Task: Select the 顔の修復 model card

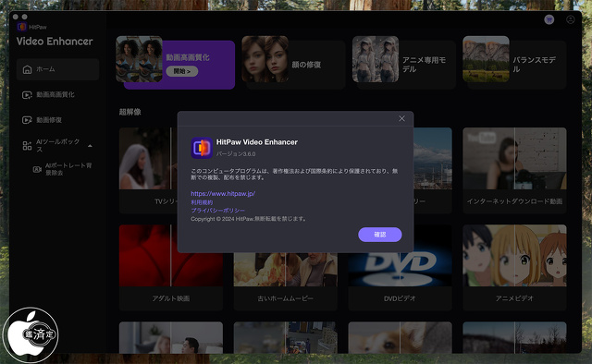Action: coord(293,62)
